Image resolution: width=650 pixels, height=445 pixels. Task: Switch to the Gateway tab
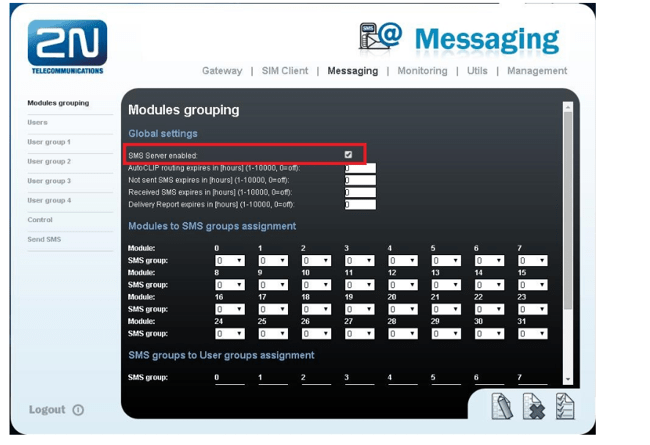(222, 71)
